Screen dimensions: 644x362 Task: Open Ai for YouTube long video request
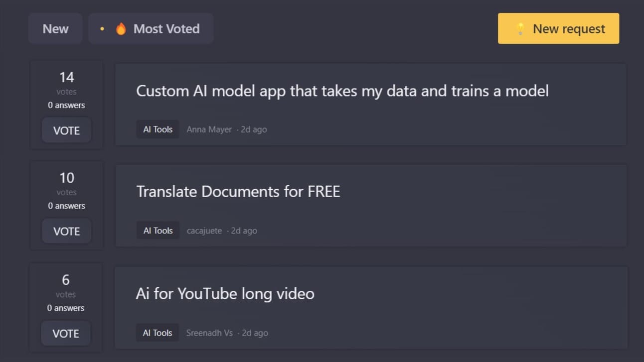[x=225, y=293]
